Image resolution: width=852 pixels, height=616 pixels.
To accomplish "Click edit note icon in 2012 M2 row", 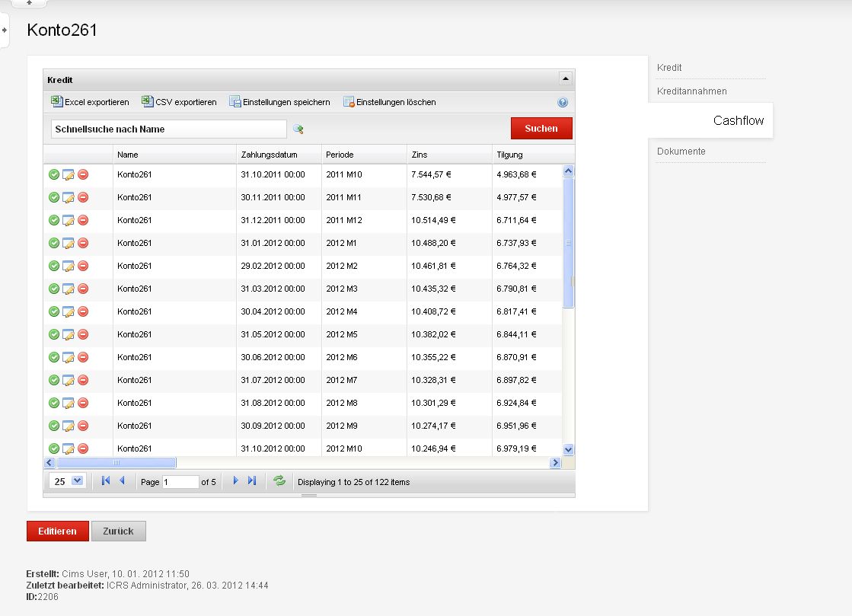I will click(x=68, y=266).
